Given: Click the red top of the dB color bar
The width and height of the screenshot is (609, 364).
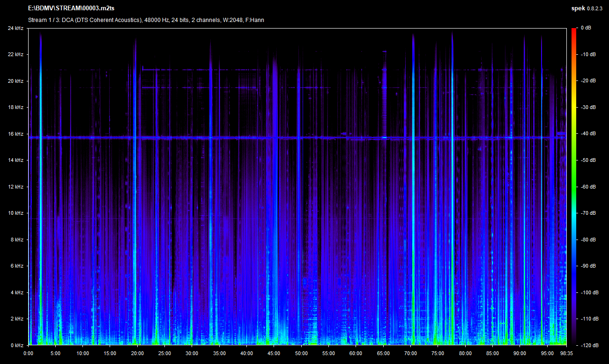Looking at the screenshot, I should pos(573,31).
